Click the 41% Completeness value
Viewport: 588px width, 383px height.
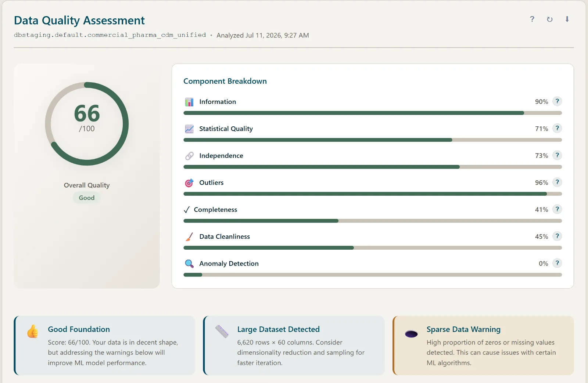(x=541, y=210)
